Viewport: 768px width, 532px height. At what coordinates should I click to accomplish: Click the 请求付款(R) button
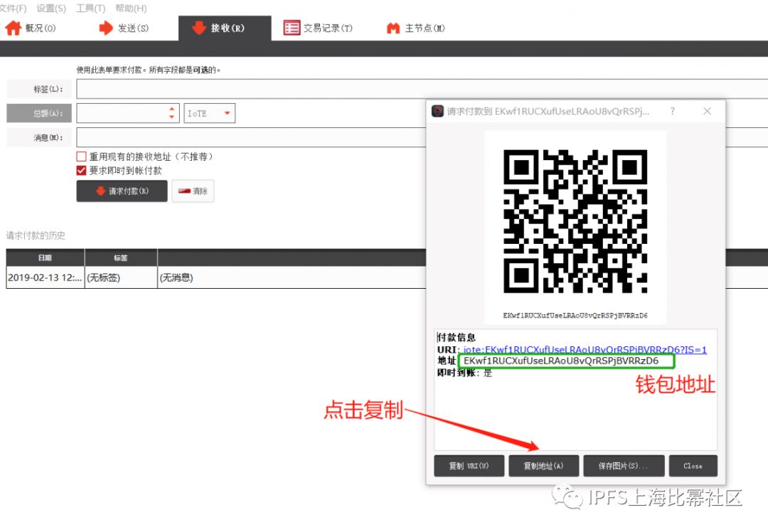click(x=122, y=191)
